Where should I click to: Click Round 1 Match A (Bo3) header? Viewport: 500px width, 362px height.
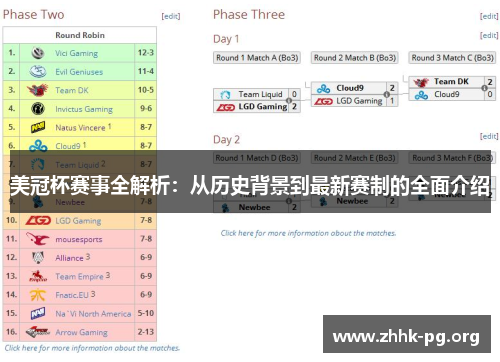coord(257,58)
